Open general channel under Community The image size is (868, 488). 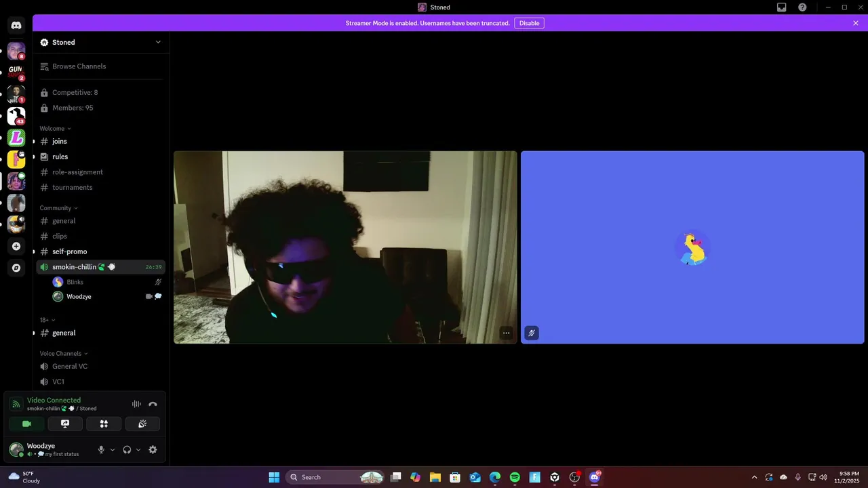coord(100,221)
